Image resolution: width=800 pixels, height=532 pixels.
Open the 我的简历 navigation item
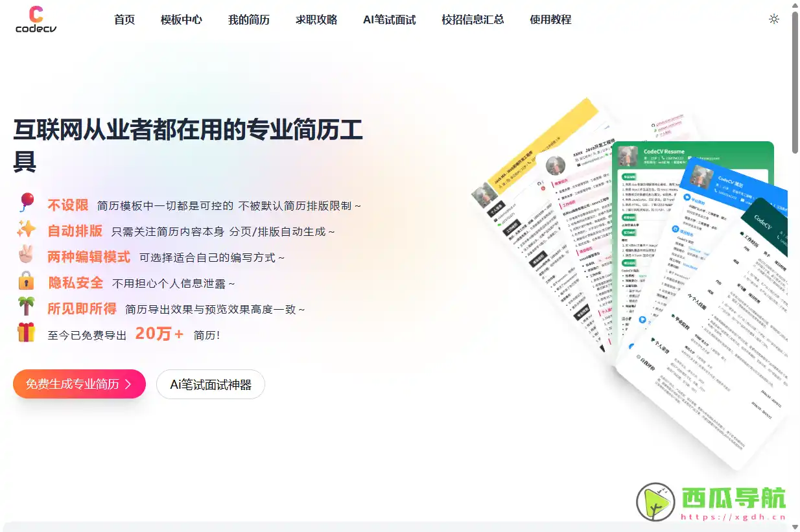pyautogui.click(x=248, y=19)
